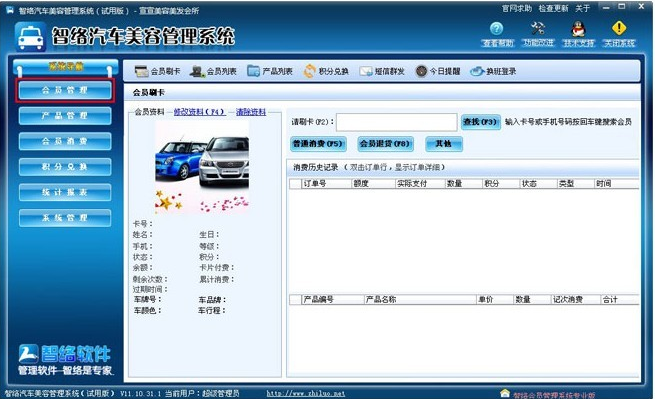Image resolution: width=655 pixels, height=399 pixels.
Task: Open 技术支持 penguin icon
Action: [x=578, y=29]
